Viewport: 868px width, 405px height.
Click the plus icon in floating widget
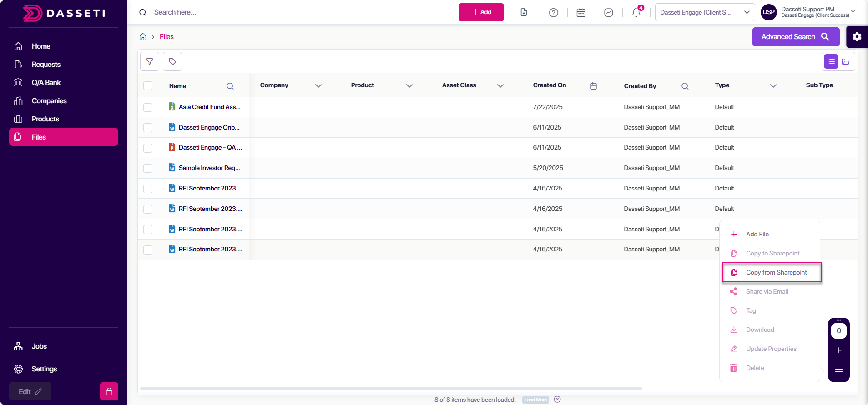point(839,350)
